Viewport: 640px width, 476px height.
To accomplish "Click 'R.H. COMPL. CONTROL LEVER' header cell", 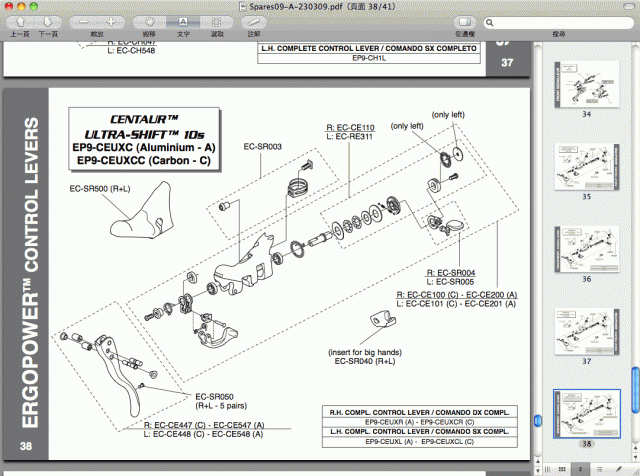I will (x=420, y=412).
